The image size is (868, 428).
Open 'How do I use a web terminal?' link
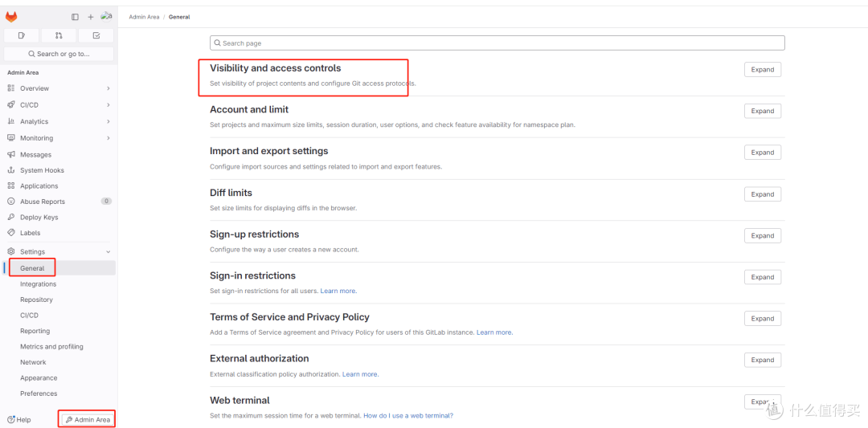(408, 415)
